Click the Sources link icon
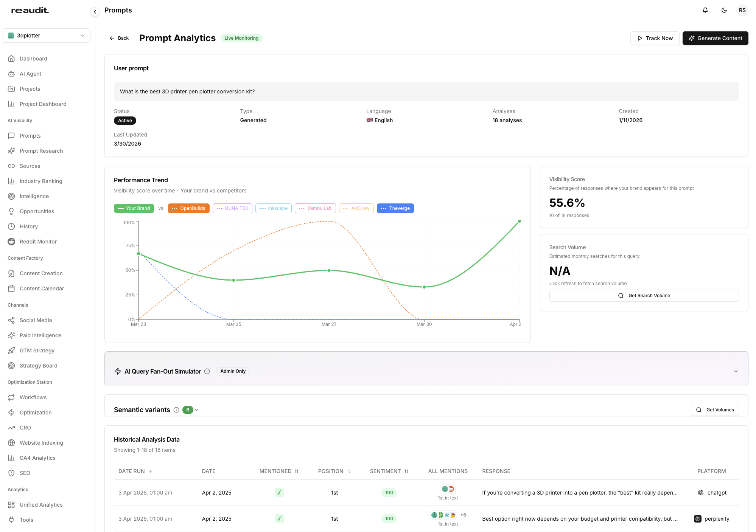Image resolution: width=756 pixels, height=532 pixels. 12,166
